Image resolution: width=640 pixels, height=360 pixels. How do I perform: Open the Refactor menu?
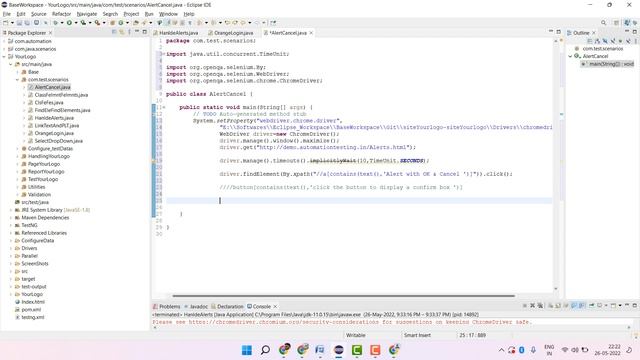[62, 14]
